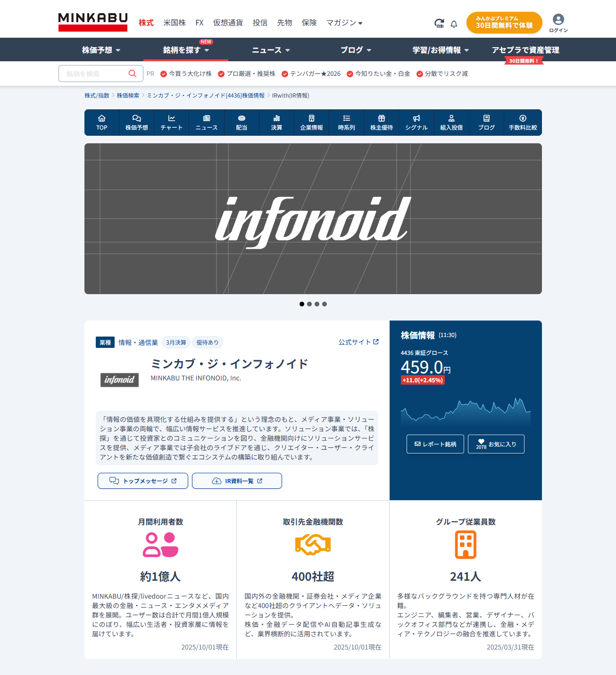616x675 pixels.
Task: Select the fourth carousel dot
Action: coord(325,304)
